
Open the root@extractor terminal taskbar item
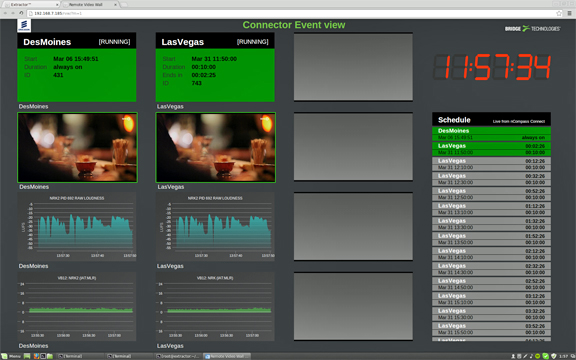tap(177, 356)
